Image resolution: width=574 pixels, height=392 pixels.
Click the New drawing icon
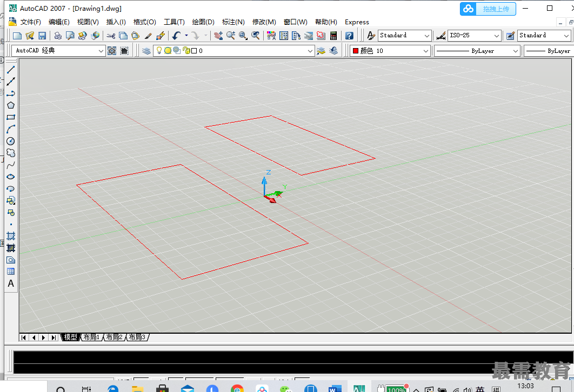[17, 36]
